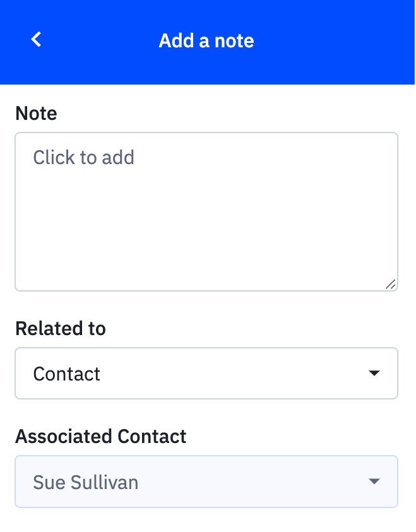416x532 pixels.
Task: Click the 'Click to add' placeholder
Action: (x=84, y=157)
